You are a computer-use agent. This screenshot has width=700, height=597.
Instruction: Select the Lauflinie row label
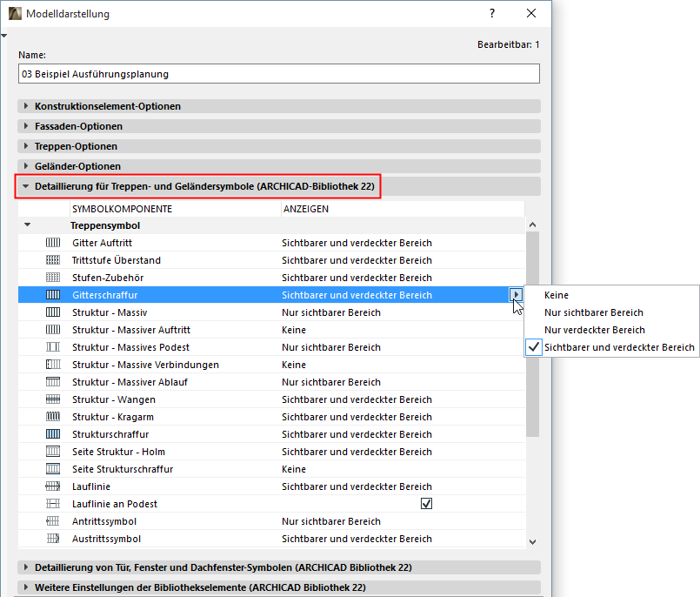point(91,486)
